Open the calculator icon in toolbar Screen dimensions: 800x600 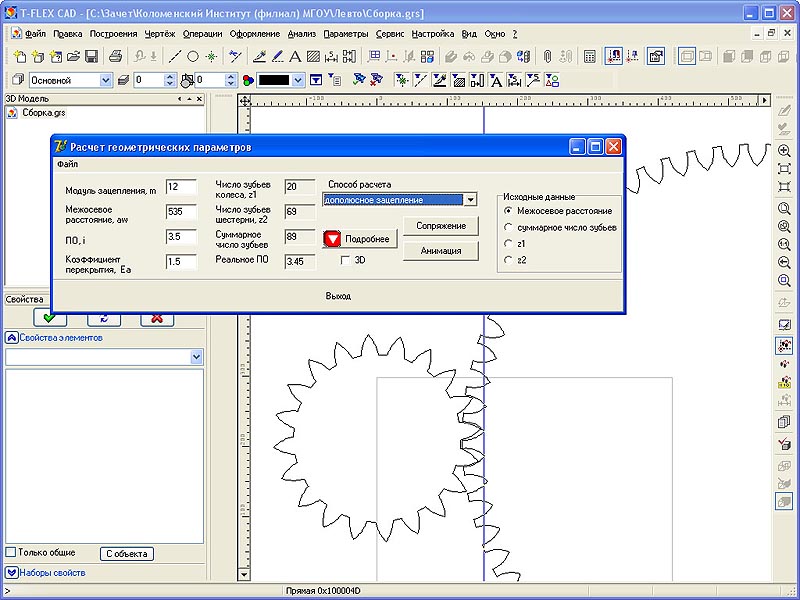pyautogui.click(x=590, y=56)
